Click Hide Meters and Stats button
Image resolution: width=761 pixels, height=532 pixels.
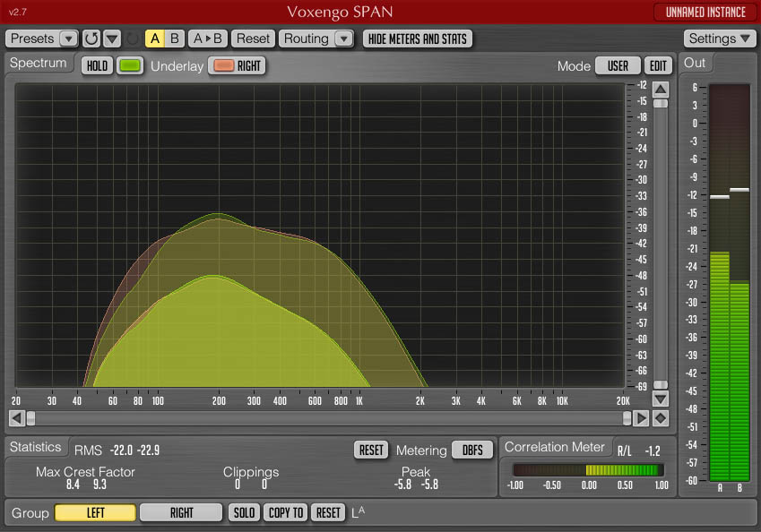click(x=417, y=39)
